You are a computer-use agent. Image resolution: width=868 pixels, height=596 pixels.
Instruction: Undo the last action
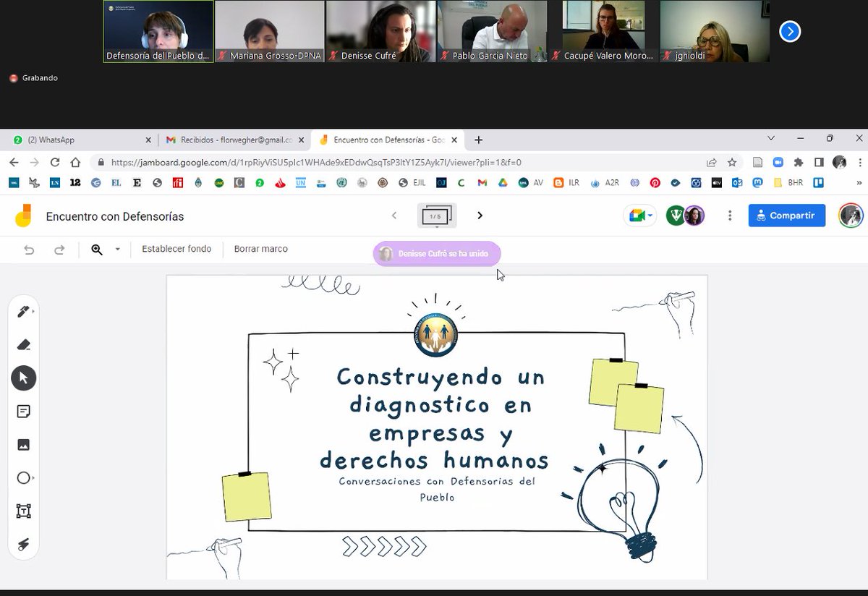29,250
